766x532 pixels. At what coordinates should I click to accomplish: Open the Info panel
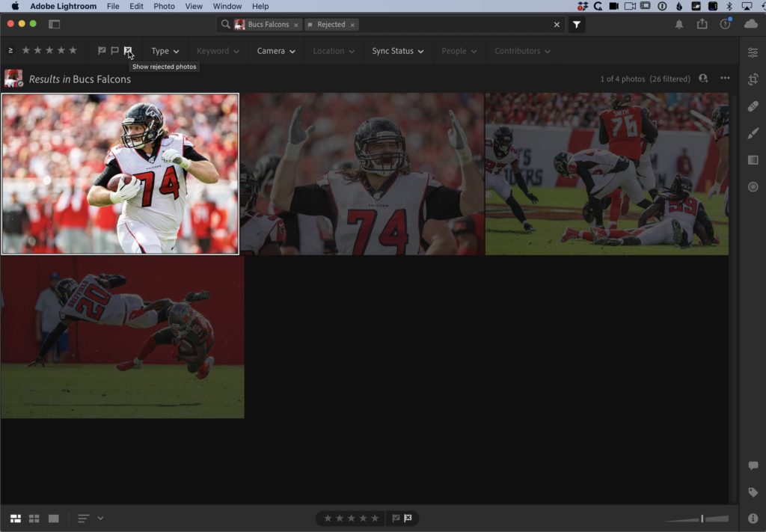(753, 519)
